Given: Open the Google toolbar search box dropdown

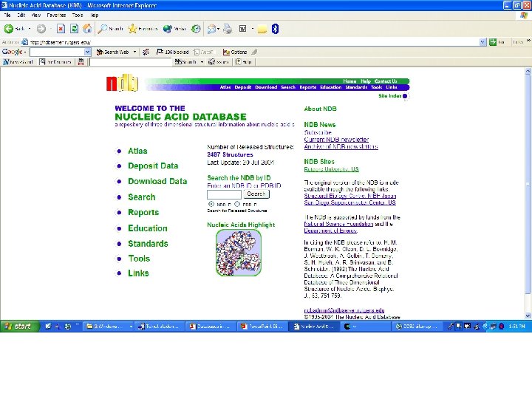Looking at the screenshot, I should 87,52.
